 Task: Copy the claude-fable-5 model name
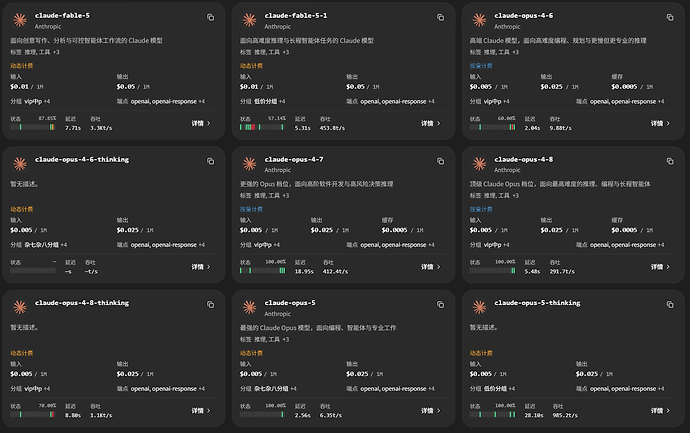[x=210, y=18]
